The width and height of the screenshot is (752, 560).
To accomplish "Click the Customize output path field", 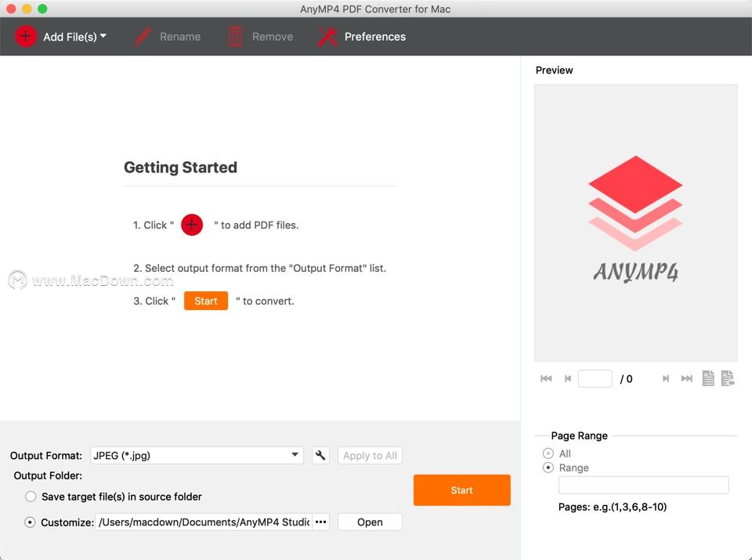I will coord(204,522).
